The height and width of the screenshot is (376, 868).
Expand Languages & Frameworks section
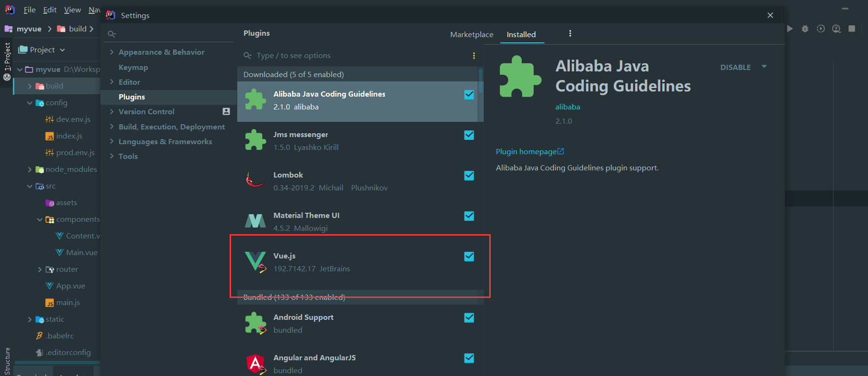click(111, 141)
